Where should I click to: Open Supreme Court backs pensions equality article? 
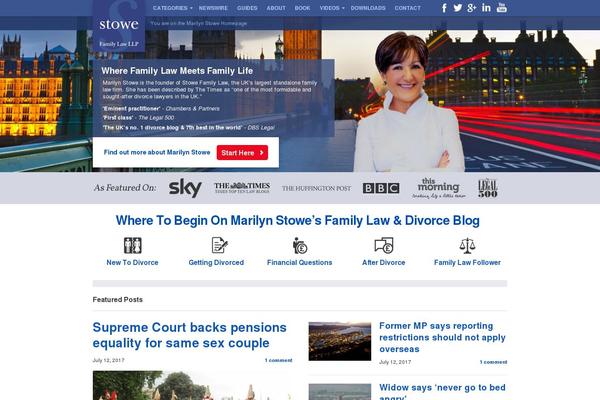189,335
